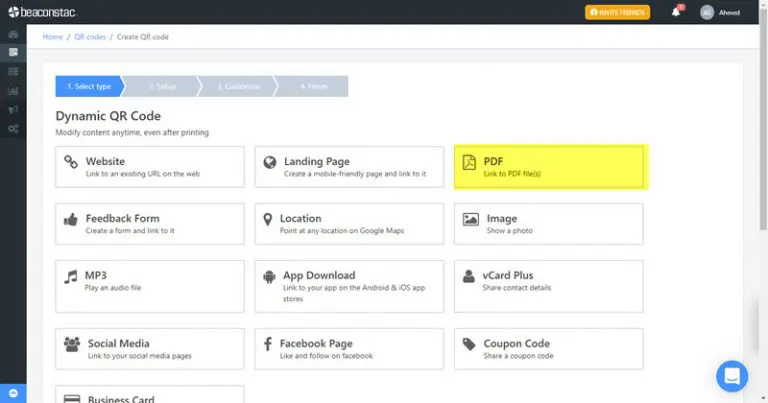Click the Invite Friends button
768x403 pixels.
(x=617, y=12)
